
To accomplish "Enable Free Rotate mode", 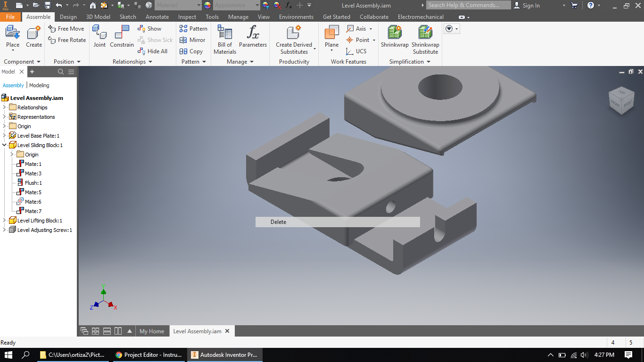I will [x=66, y=40].
